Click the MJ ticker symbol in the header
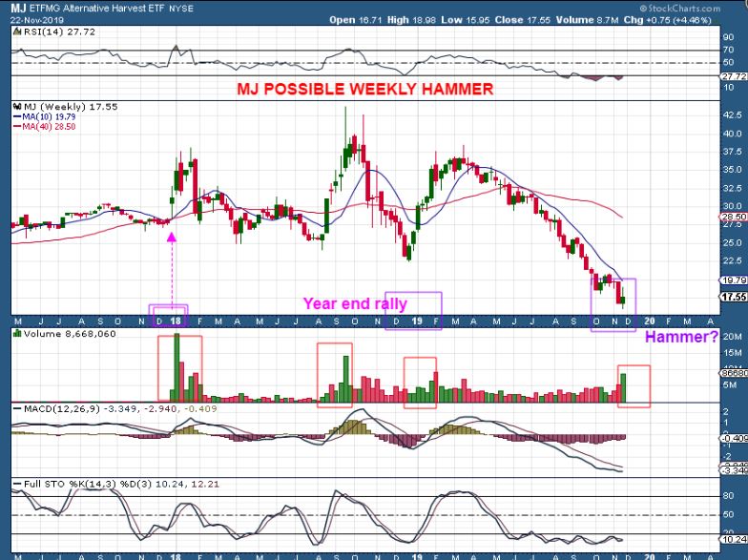The width and height of the screenshot is (748, 560). point(19,8)
